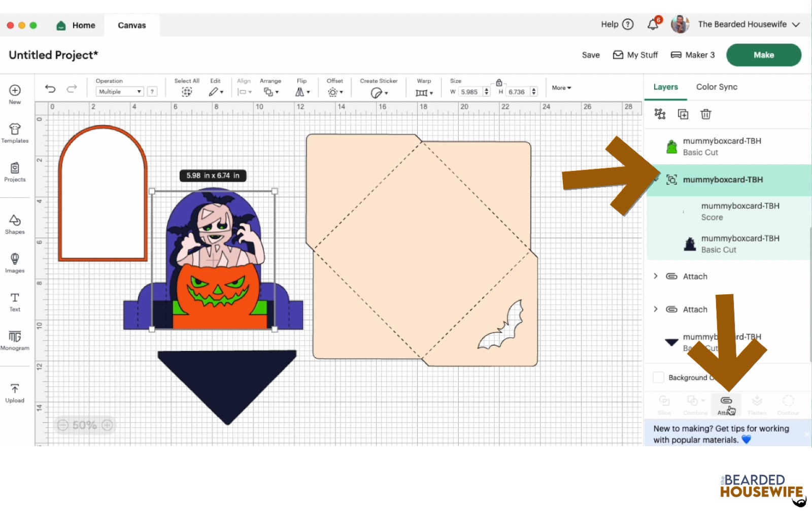Click the Duplicate layer icon
The image size is (812, 516).
(x=683, y=114)
